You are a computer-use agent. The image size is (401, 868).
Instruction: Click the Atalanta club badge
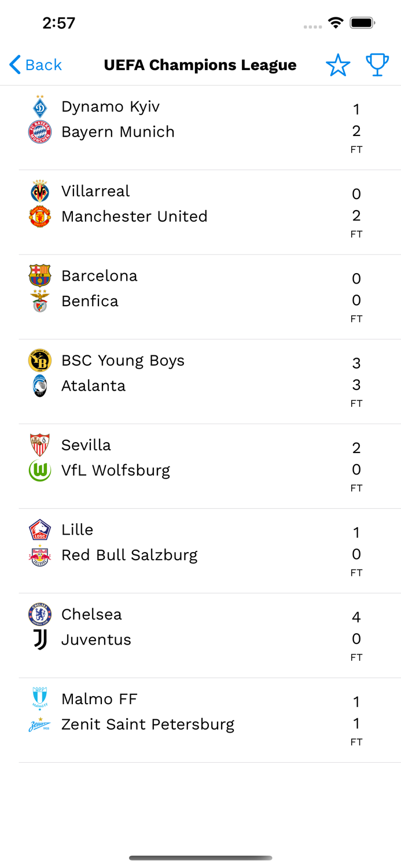pos(40,385)
